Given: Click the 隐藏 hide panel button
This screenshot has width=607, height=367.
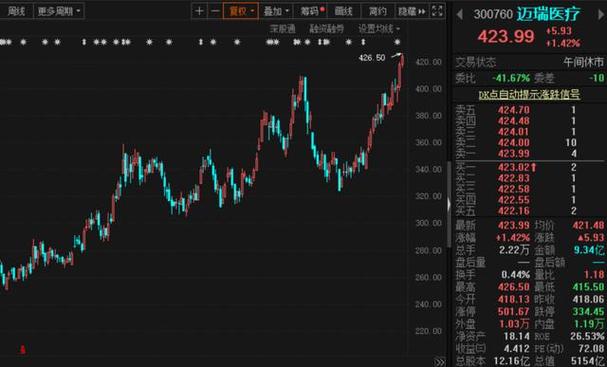Looking at the screenshot, I should tap(412, 11).
